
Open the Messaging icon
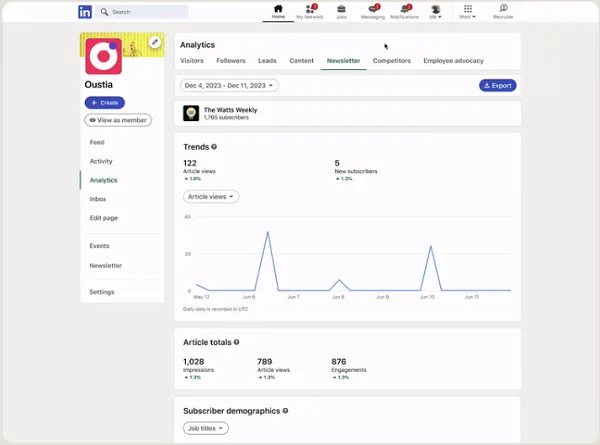[x=373, y=11]
